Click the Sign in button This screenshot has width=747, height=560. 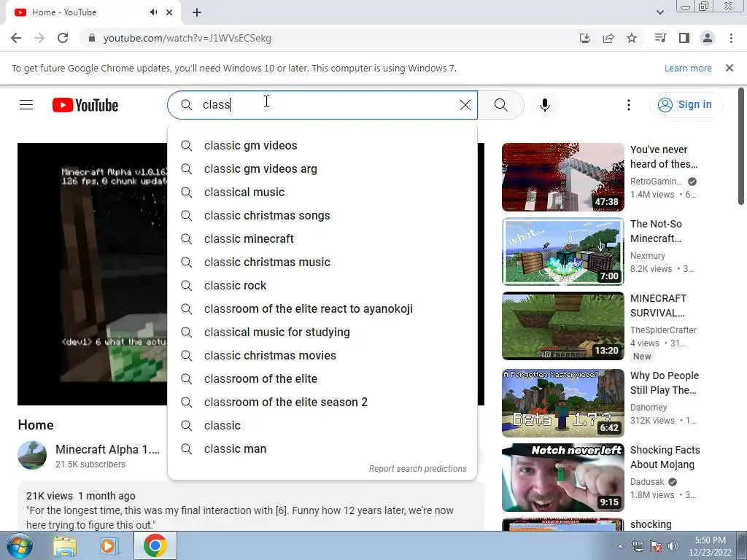pyautogui.click(x=684, y=105)
